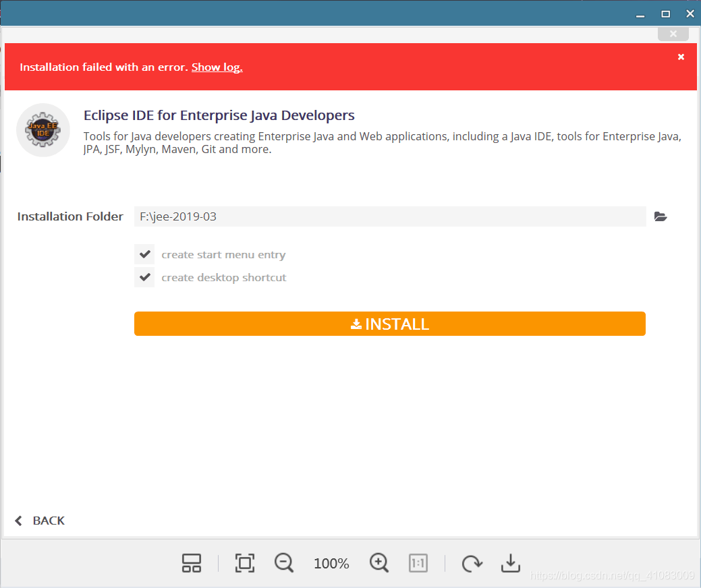Dismiss the red installation error banner
The width and height of the screenshot is (701, 588).
click(x=681, y=57)
